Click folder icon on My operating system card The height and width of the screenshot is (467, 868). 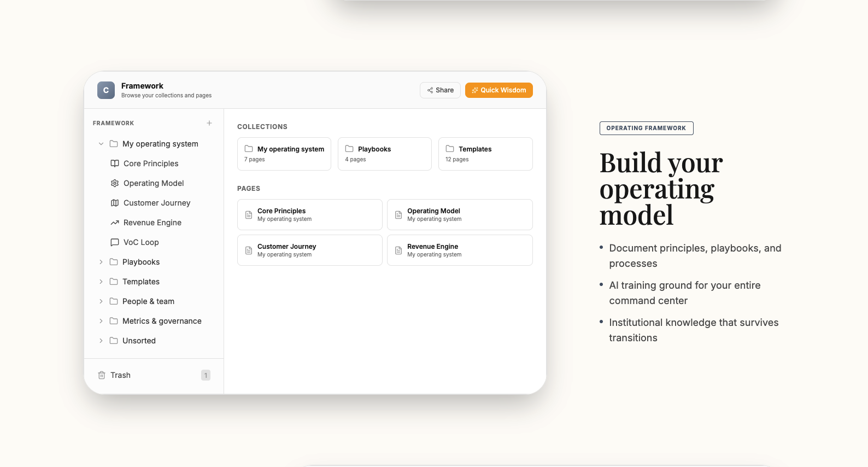pos(249,149)
